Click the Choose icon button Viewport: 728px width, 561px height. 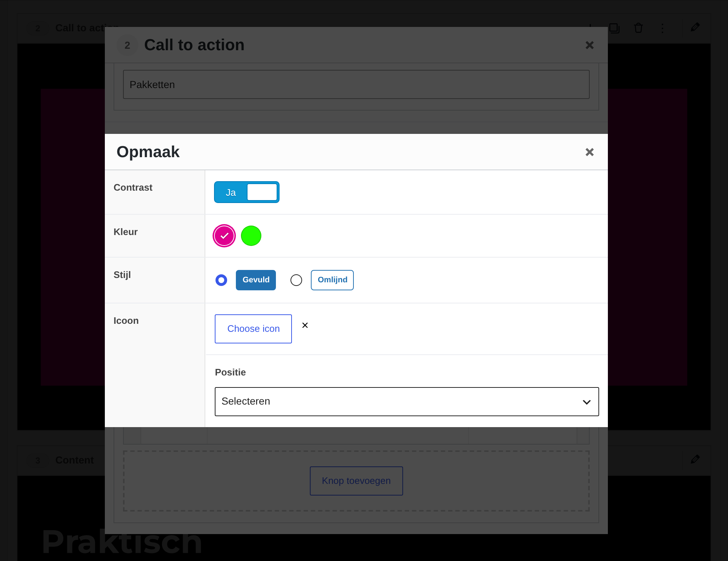tap(253, 329)
